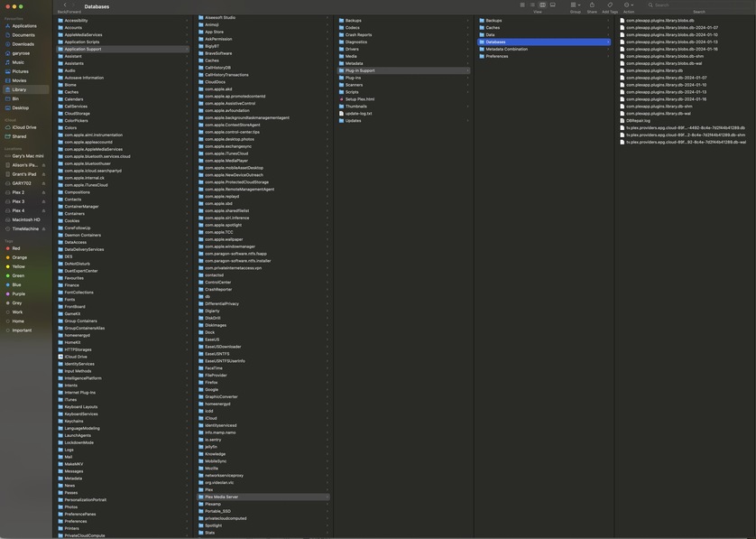Select the org.videolan.vlc folder
This screenshot has height=539, width=756.
click(263, 482)
